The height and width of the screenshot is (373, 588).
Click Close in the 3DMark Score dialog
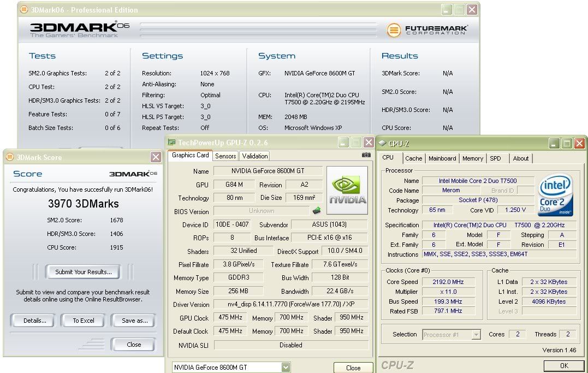tap(134, 345)
